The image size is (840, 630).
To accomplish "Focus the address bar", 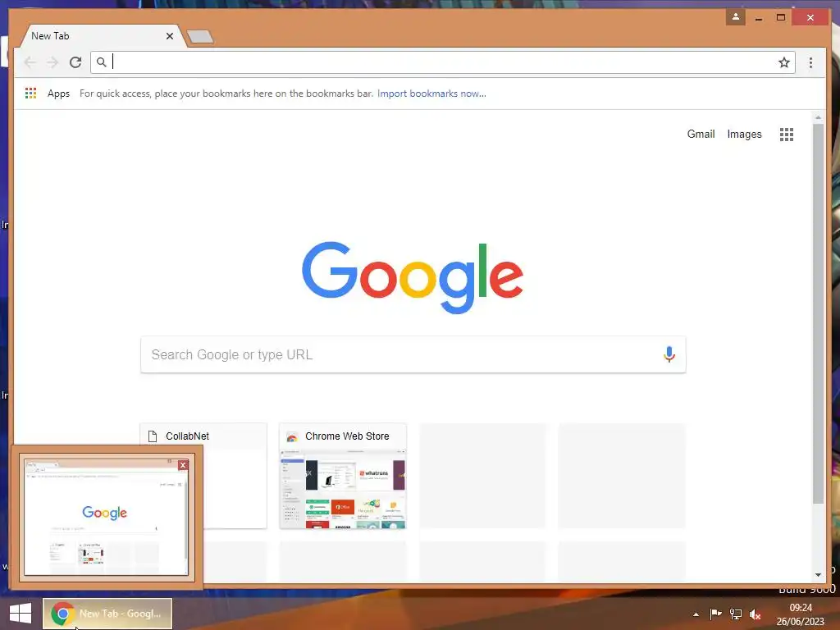I will point(442,62).
